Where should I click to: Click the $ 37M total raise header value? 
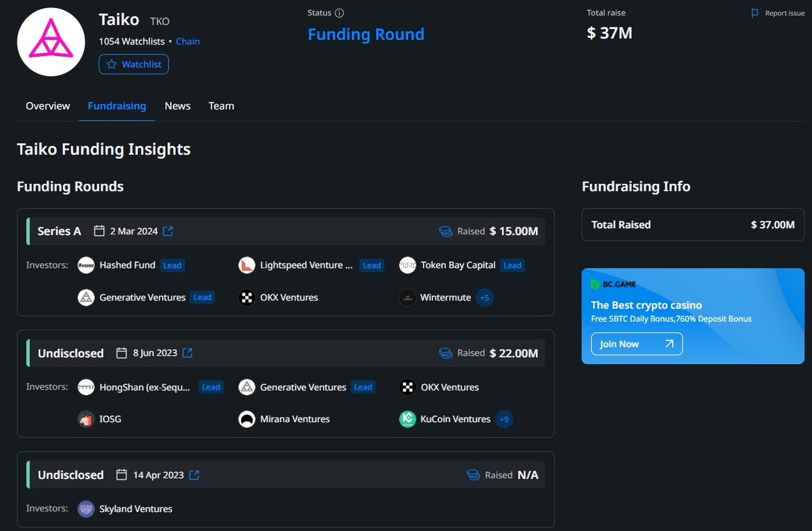coord(610,32)
